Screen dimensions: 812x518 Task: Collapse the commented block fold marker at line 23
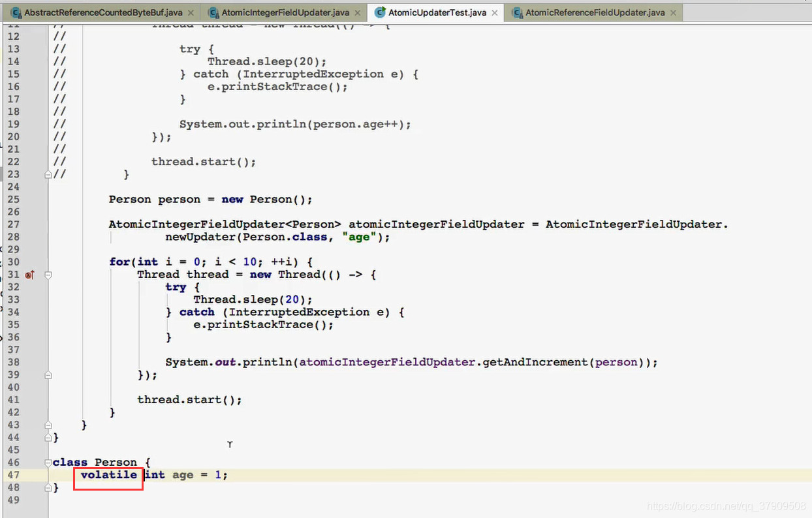[47, 174]
